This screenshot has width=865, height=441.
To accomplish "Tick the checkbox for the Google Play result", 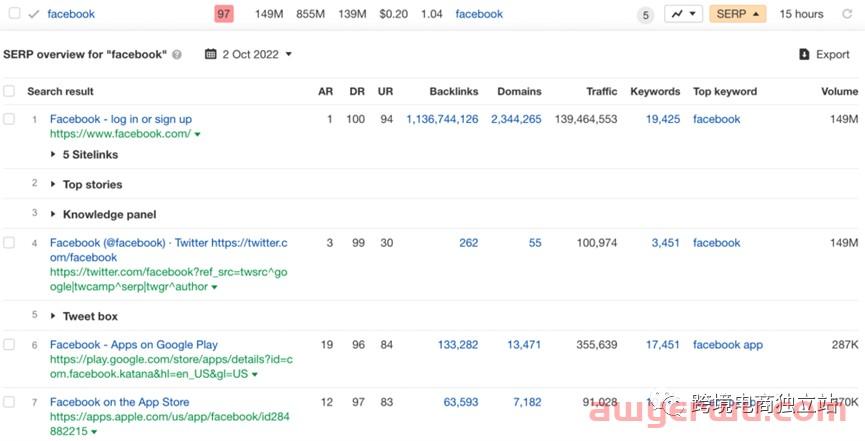I will 9,344.
